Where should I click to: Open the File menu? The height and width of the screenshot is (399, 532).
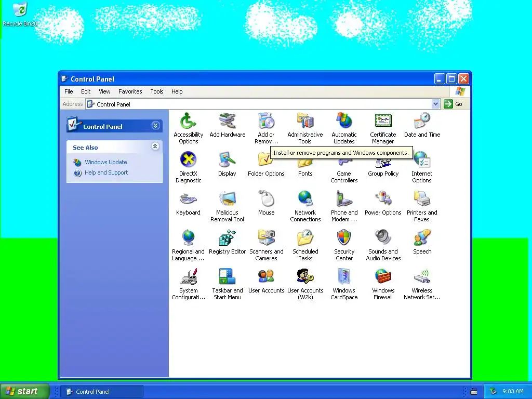[x=69, y=91]
